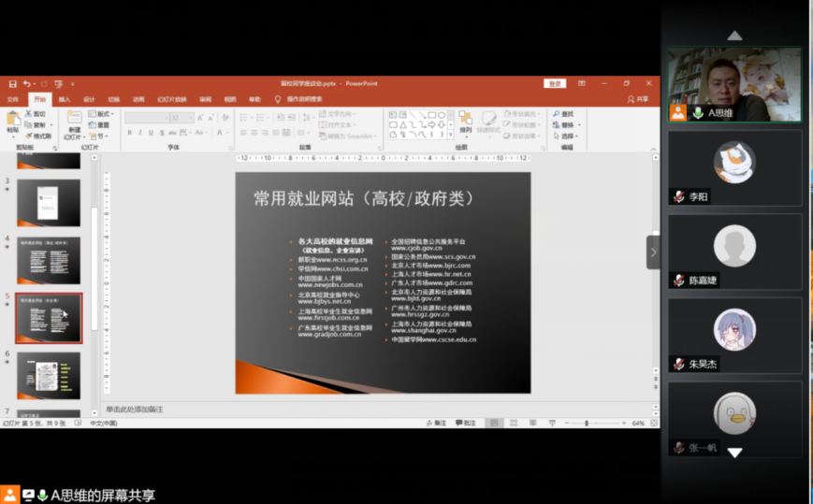Screen dimensions: 813x504
Task: Open ribbon display options
Action: pyautogui.click(x=582, y=83)
